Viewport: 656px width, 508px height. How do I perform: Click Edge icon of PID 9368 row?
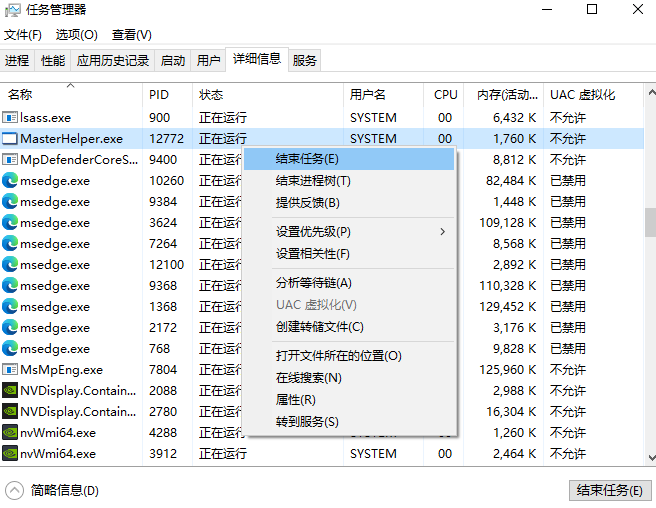coord(10,285)
